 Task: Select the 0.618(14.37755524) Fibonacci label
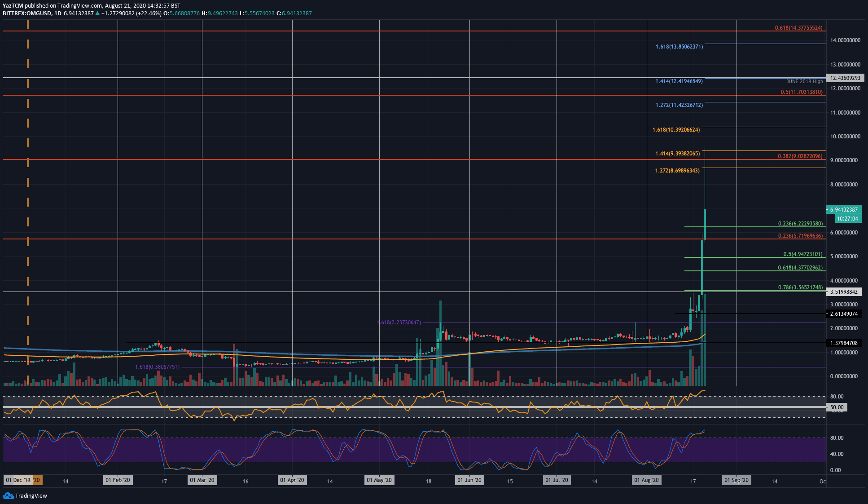tap(799, 28)
